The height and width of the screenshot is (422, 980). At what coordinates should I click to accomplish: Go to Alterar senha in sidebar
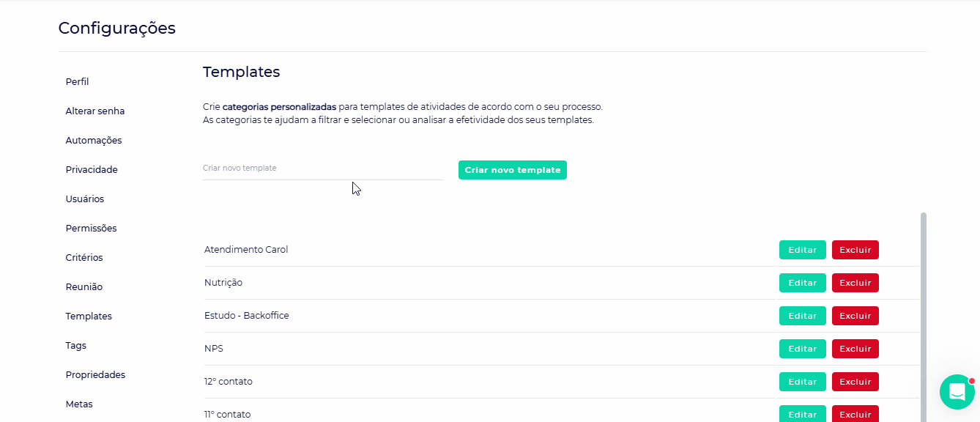tap(95, 111)
